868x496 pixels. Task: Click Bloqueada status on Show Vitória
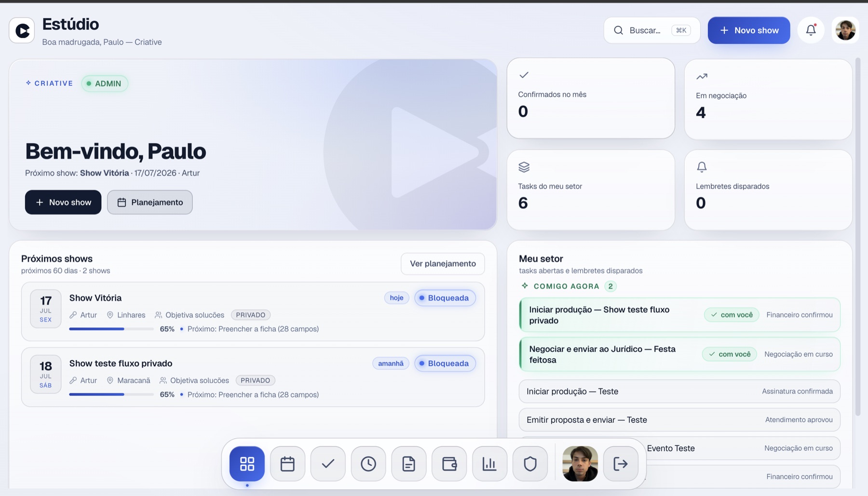click(x=445, y=298)
